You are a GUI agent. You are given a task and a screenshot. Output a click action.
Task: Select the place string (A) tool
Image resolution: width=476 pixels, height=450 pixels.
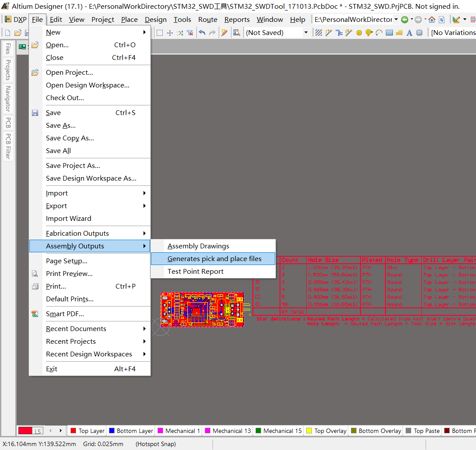point(409,33)
